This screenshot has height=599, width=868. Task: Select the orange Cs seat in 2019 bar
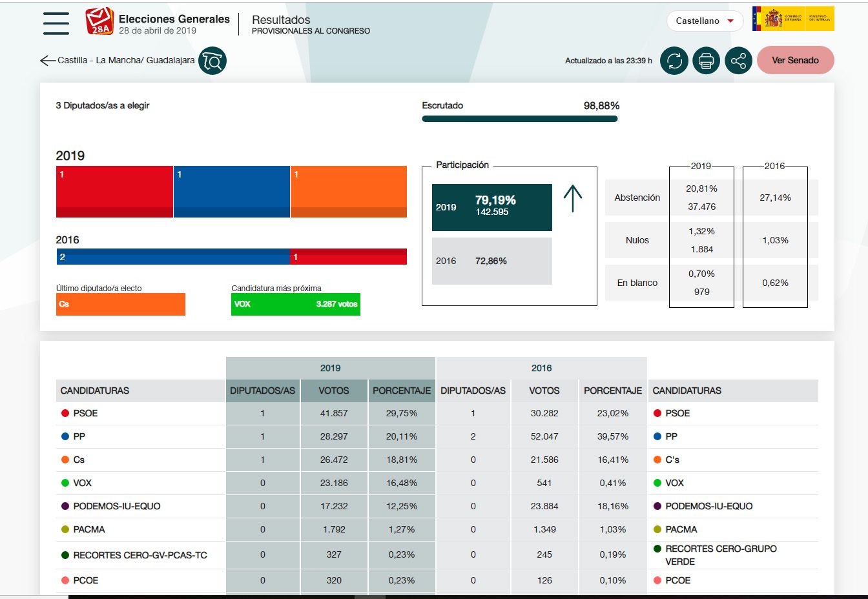tap(349, 191)
